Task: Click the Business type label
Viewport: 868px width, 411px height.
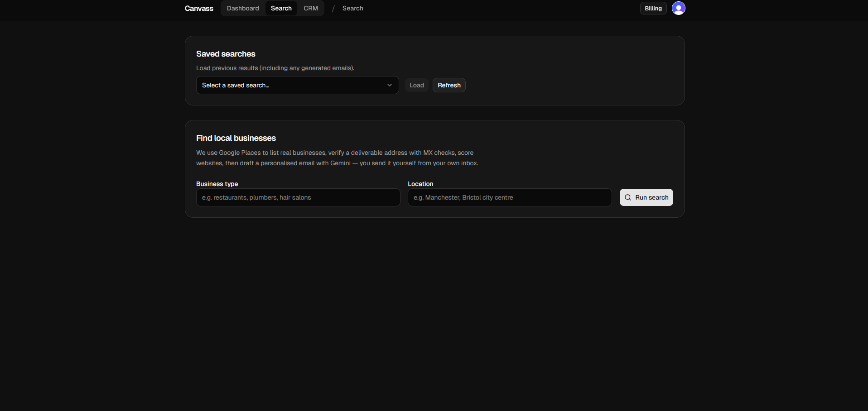Action: click(217, 184)
